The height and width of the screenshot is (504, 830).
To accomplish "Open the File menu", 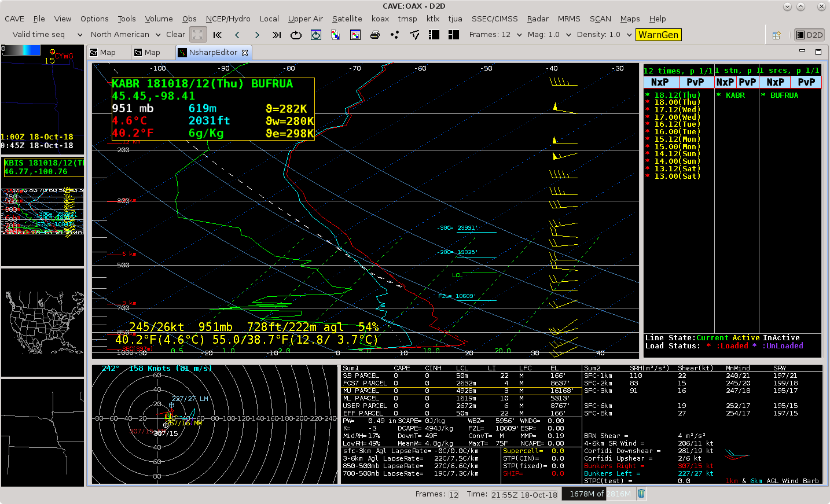I will [x=39, y=19].
